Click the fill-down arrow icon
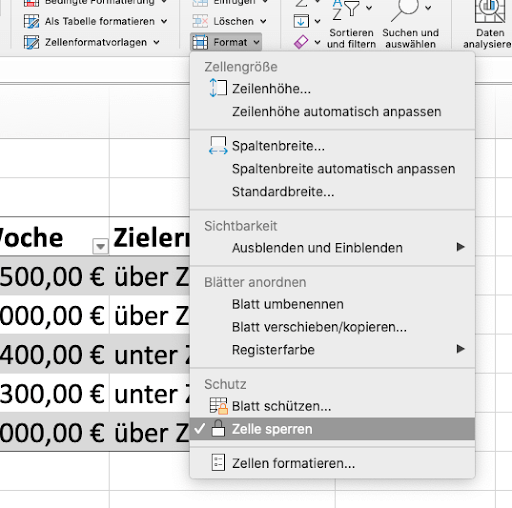 (x=301, y=21)
